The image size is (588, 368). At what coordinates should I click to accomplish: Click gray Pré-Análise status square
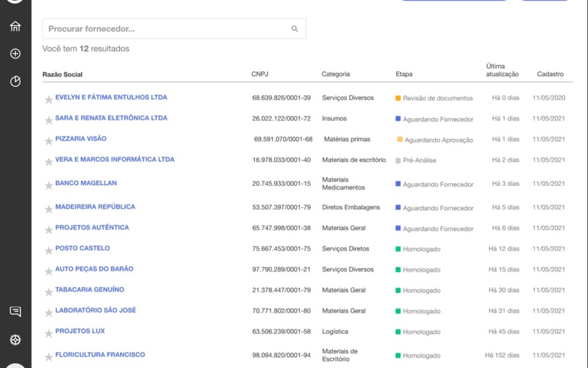[x=398, y=160]
